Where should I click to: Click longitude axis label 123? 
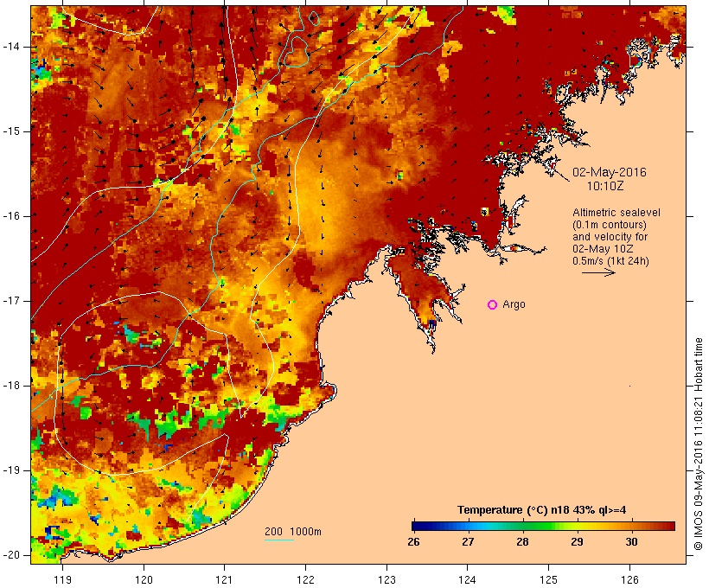coord(386,579)
